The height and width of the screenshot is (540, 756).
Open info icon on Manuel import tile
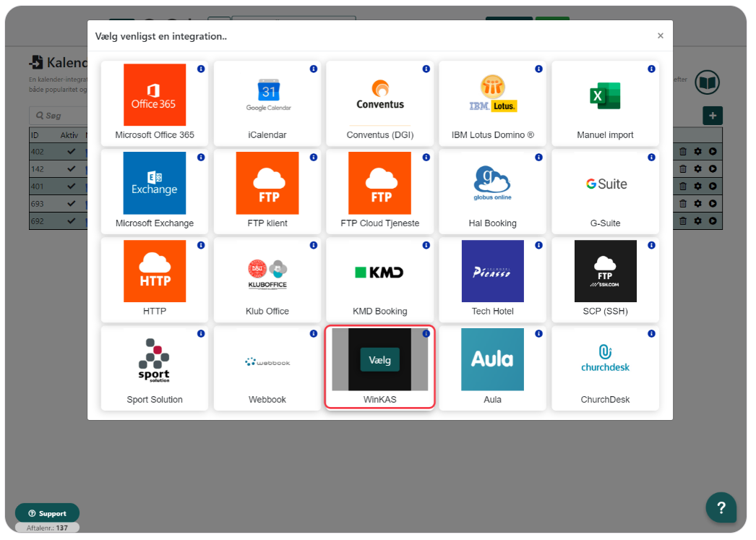[651, 69]
